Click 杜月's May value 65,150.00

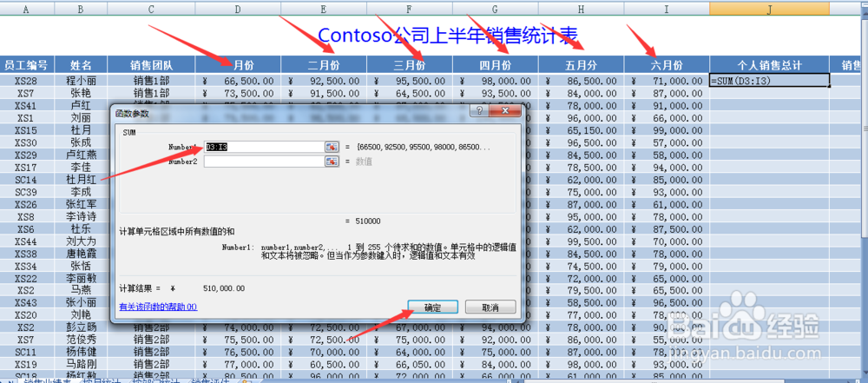click(581, 130)
